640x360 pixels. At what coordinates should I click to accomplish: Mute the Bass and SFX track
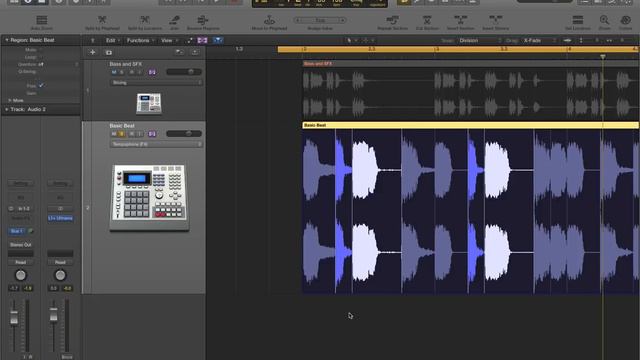[114, 72]
